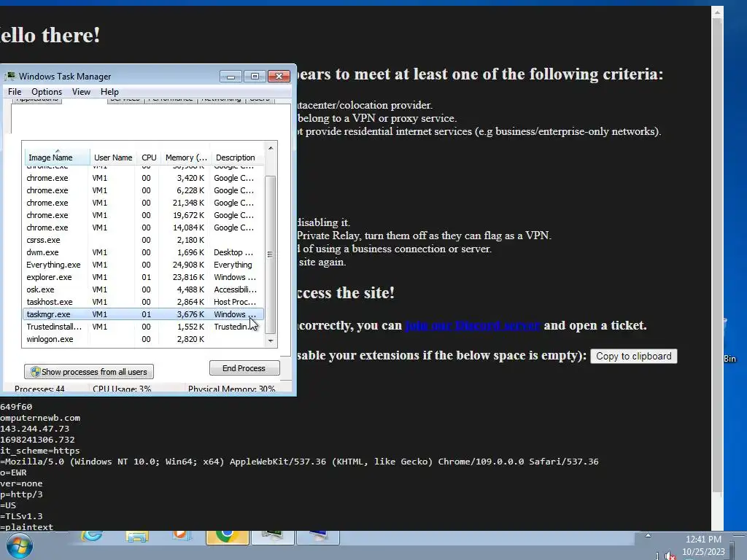Click the End Process button

pyautogui.click(x=244, y=368)
